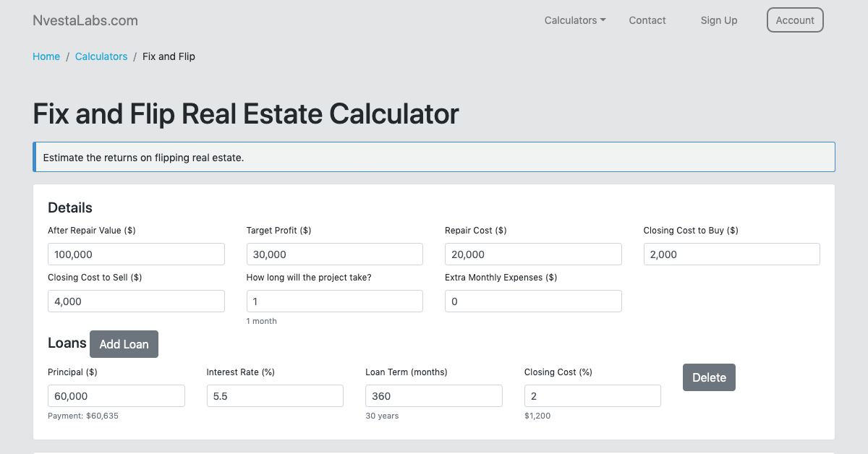Select the Target Profit input
Image resolution: width=868 pixels, height=454 pixels.
(335, 254)
